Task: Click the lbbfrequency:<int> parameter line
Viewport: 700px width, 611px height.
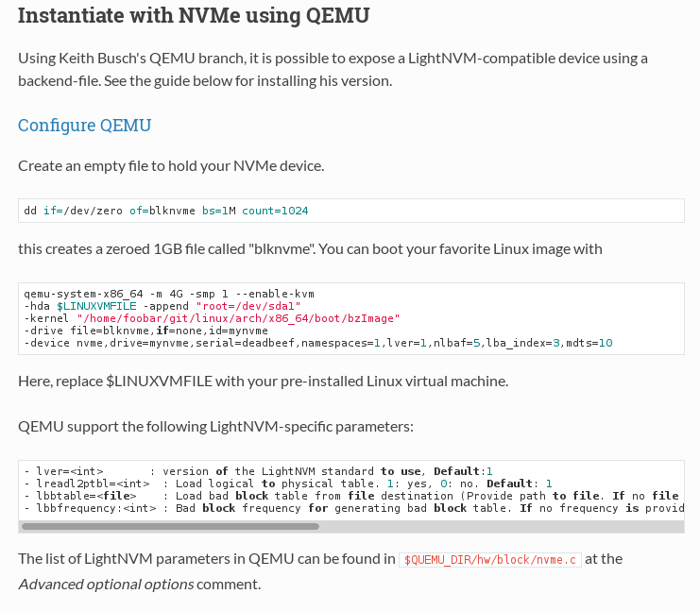Action: click(x=353, y=508)
